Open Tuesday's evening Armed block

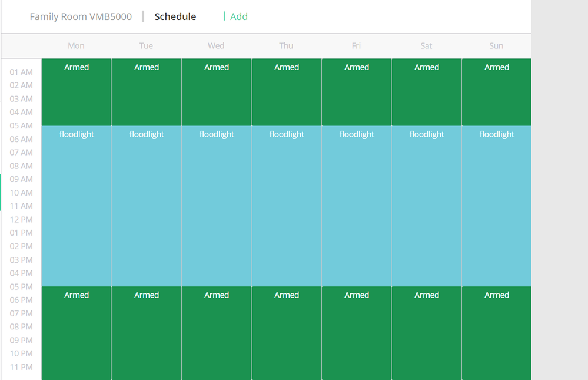[147, 333]
